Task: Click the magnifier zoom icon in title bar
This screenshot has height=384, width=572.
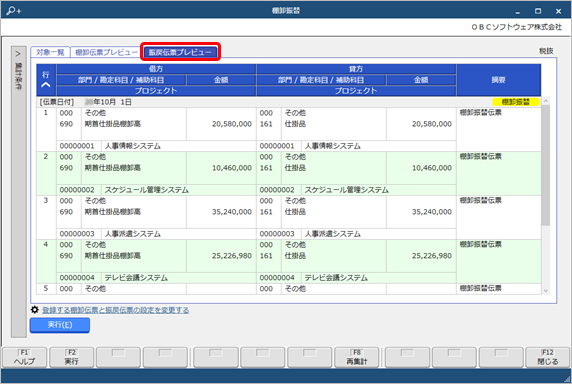Action: [14, 11]
